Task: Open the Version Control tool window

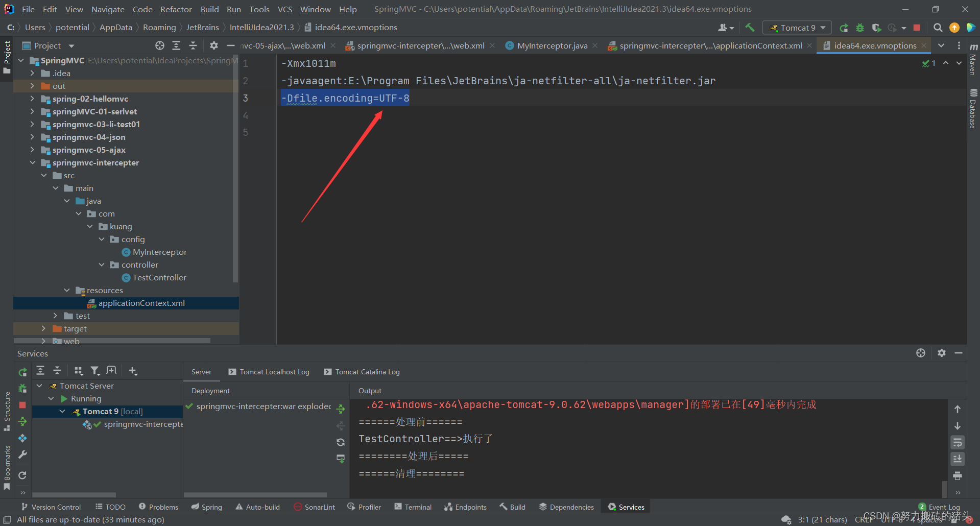Action: pos(51,507)
